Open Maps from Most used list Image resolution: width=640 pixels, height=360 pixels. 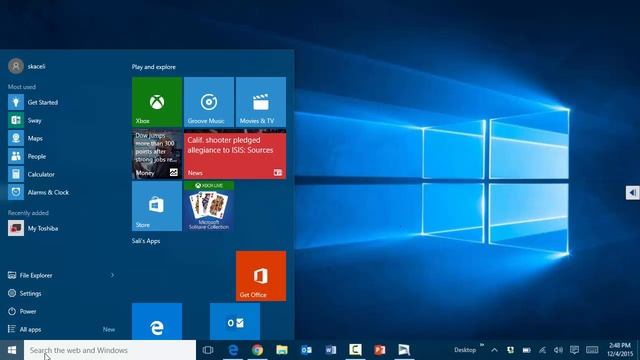pyautogui.click(x=61, y=138)
